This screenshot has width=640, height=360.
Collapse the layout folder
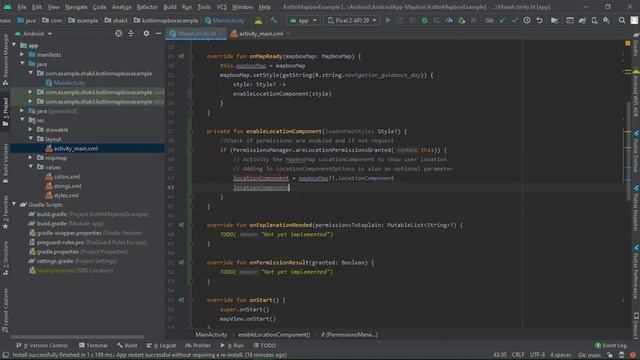point(31,139)
